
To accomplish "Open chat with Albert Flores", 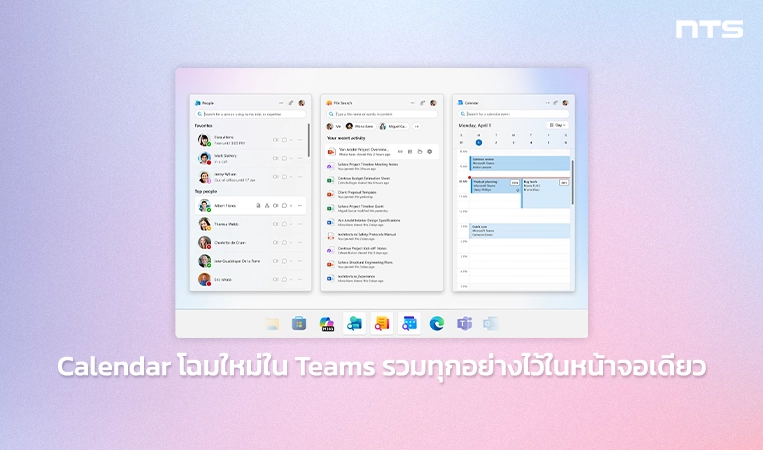I will 284,206.
